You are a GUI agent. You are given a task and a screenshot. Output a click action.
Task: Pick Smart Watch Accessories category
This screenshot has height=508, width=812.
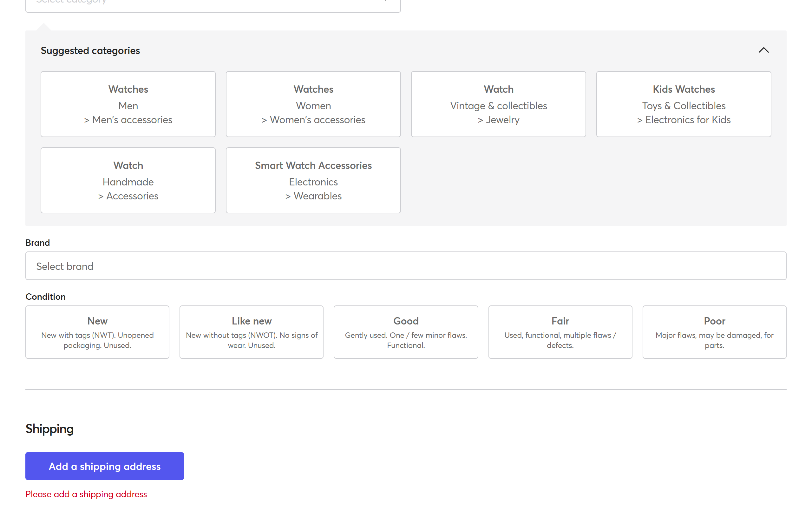pyautogui.click(x=313, y=180)
